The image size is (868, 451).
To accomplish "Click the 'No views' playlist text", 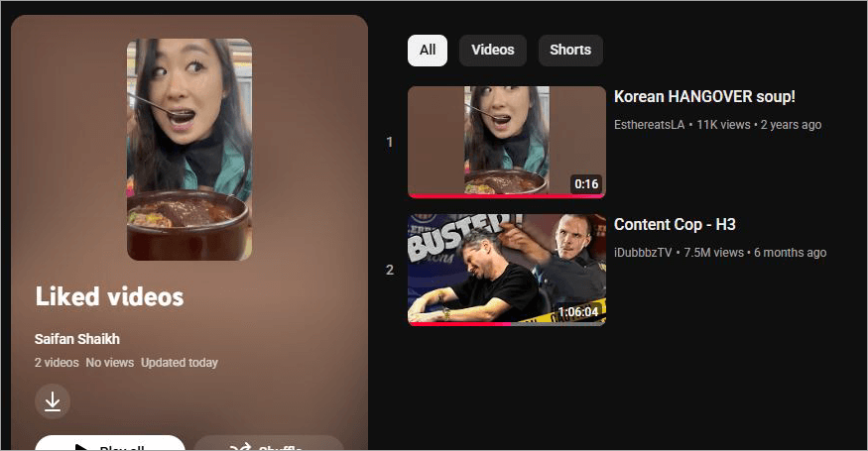I will [109, 363].
